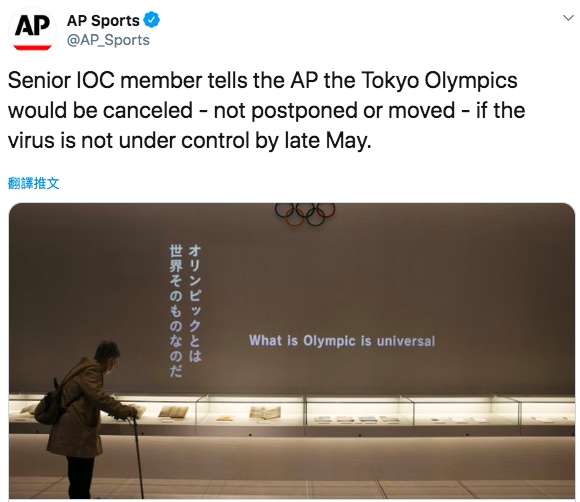
Task: Click the blue verified checkmark badge
Action: tap(151, 20)
